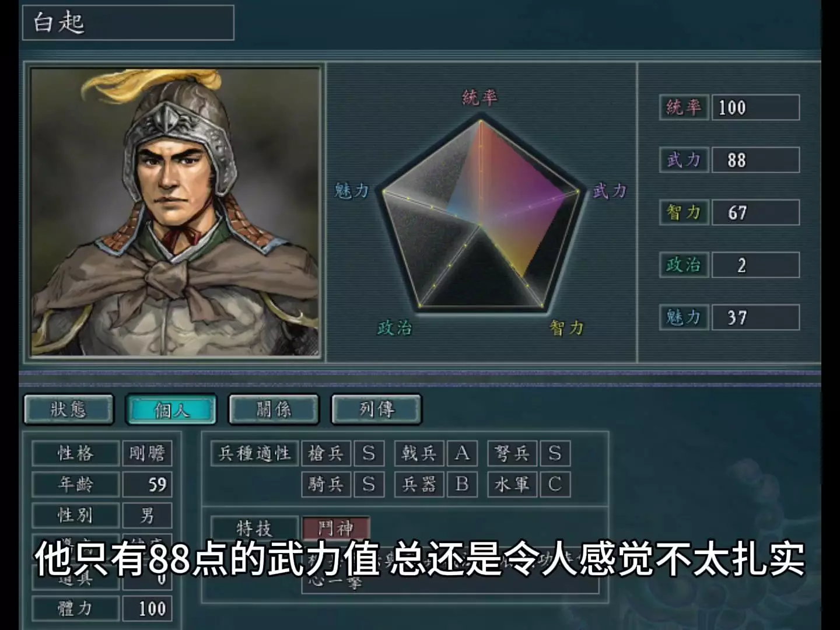Screen dimensions: 840x630
Task: Click the 戟兵 aptitude A grade
Action: point(462,453)
